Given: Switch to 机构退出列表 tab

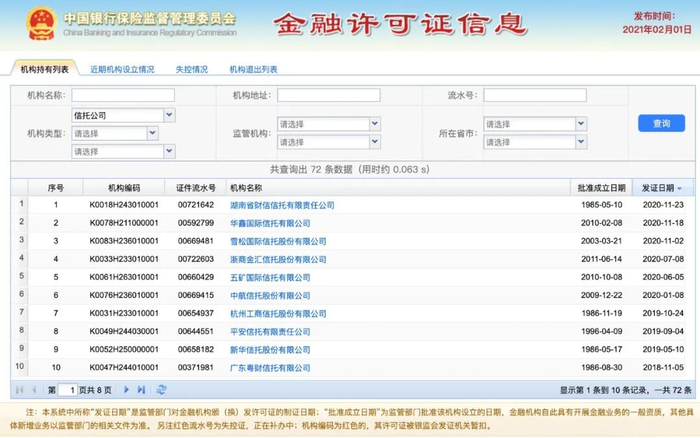Looking at the screenshot, I should [253, 69].
